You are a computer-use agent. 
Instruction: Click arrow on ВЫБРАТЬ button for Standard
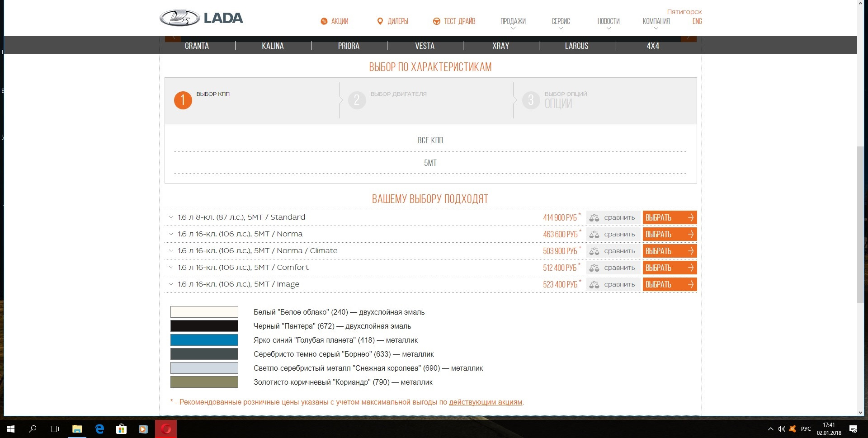(x=691, y=217)
